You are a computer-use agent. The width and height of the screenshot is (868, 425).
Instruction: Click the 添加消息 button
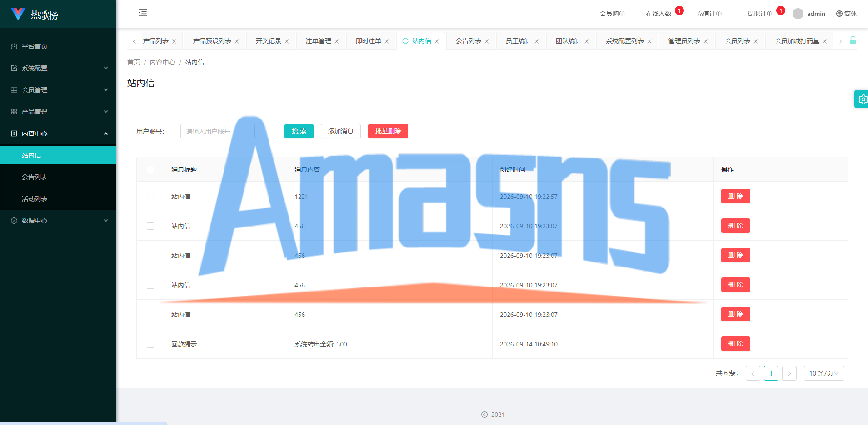point(341,131)
